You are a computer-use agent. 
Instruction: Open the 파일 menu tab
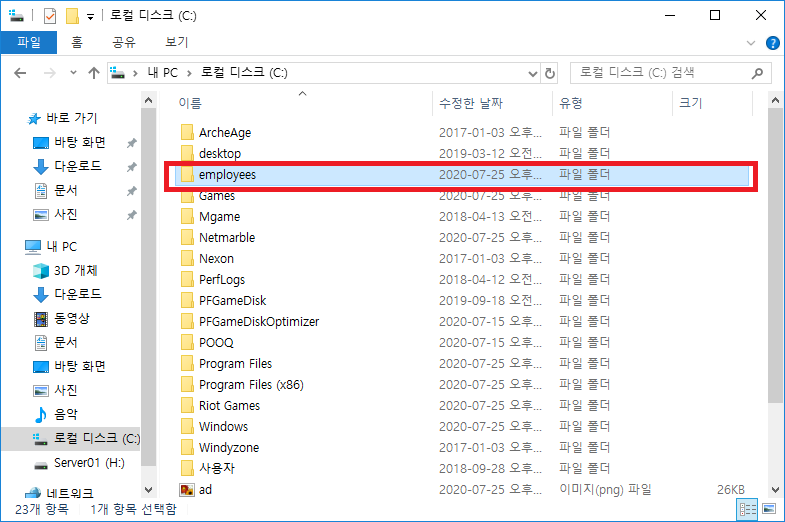tap(29, 42)
